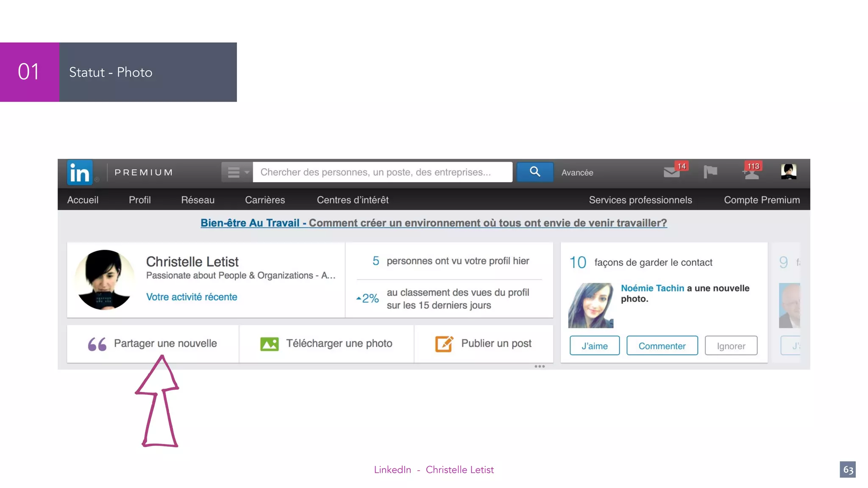The width and height of the screenshot is (868, 488).
Task: Open the Services professionnels menu
Action: point(640,200)
